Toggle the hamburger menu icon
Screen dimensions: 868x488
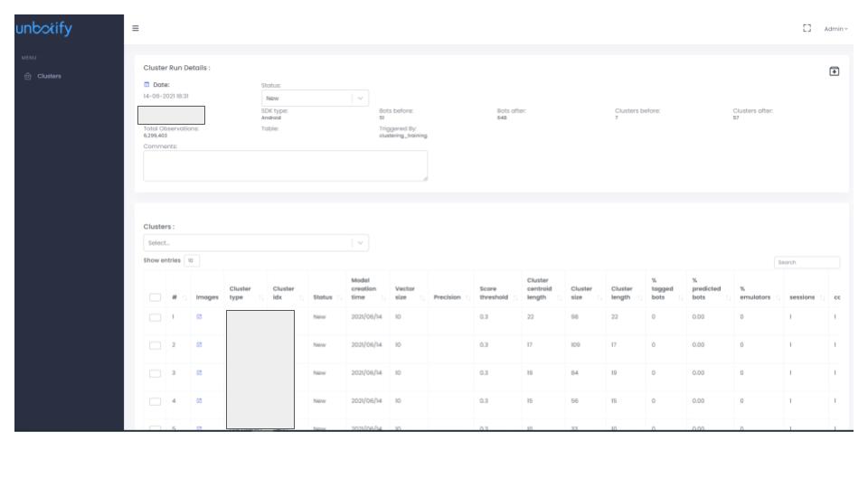[x=135, y=28]
